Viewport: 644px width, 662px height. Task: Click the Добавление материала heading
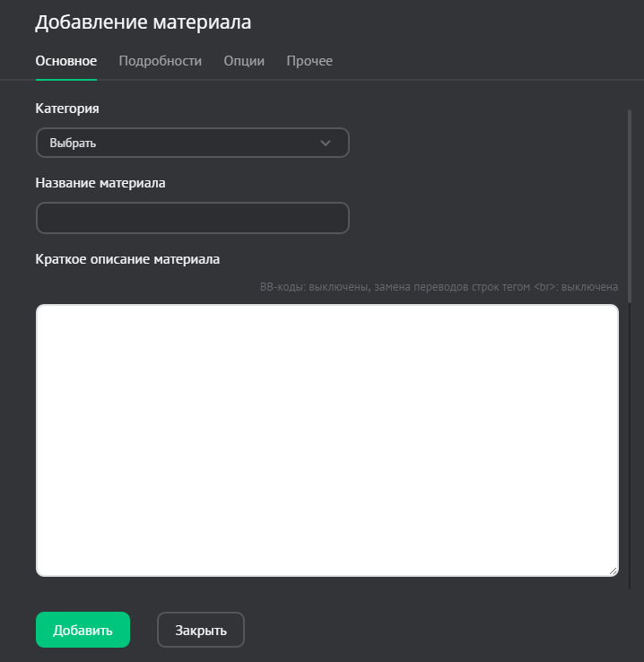143,22
